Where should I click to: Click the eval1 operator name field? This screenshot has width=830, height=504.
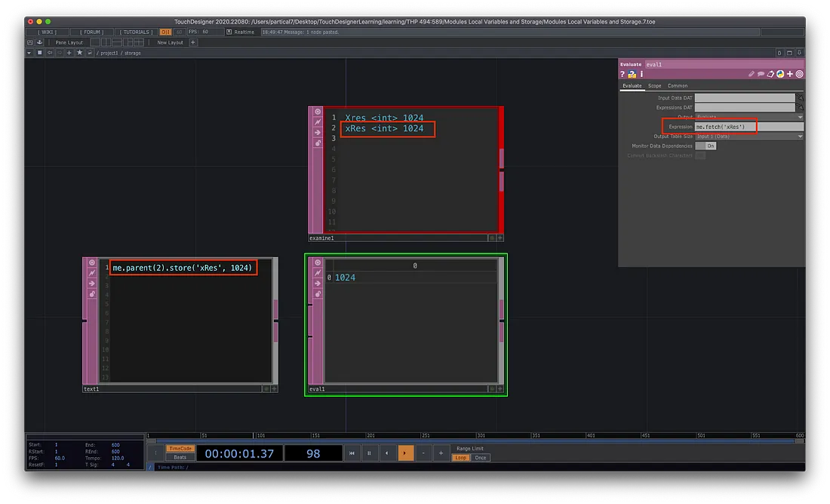point(724,64)
